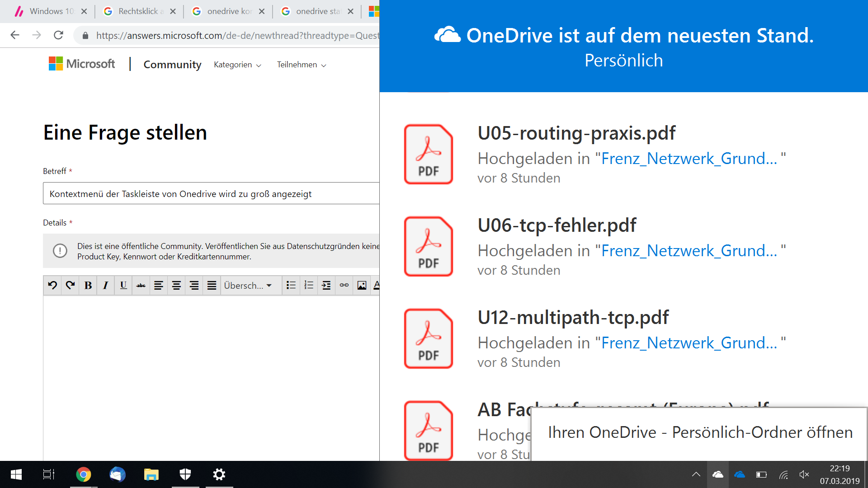The width and height of the screenshot is (868, 488).
Task: Click the redo icon in editor toolbar
Action: [x=70, y=286]
